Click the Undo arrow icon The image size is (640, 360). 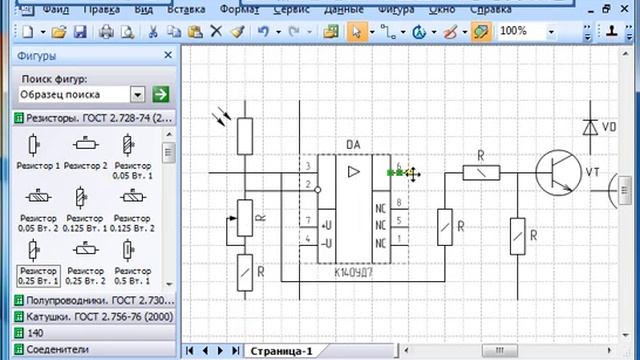tap(264, 31)
